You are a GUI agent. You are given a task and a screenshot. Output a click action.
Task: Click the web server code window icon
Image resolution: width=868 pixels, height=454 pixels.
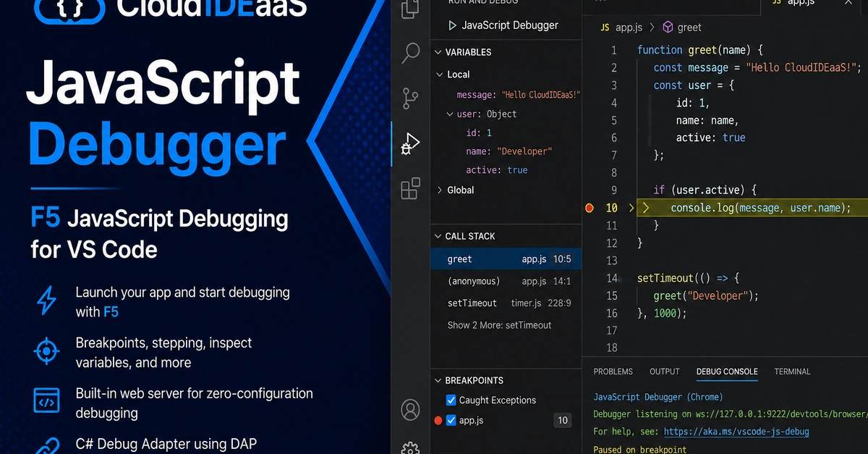(47, 400)
